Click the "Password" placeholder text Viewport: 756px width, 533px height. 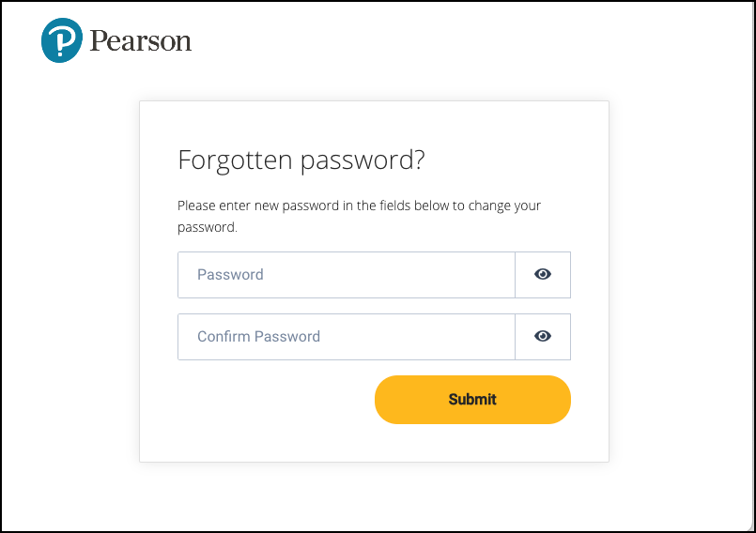(x=230, y=275)
